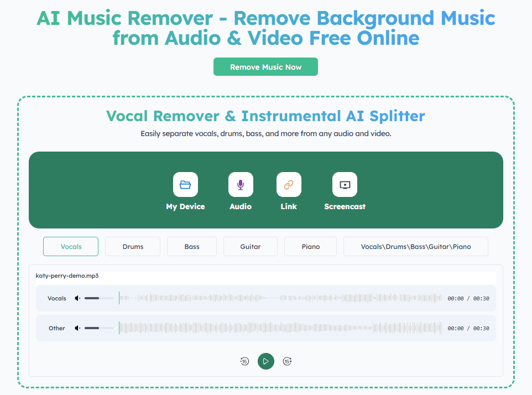Click the Other track label
The height and width of the screenshot is (395, 532).
pyautogui.click(x=56, y=328)
